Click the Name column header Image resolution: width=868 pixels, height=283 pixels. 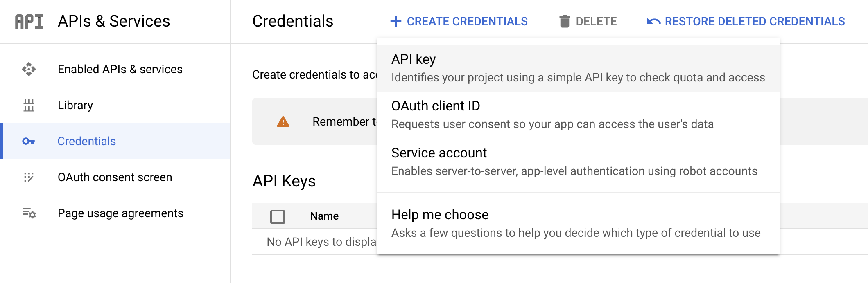(324, 216)
